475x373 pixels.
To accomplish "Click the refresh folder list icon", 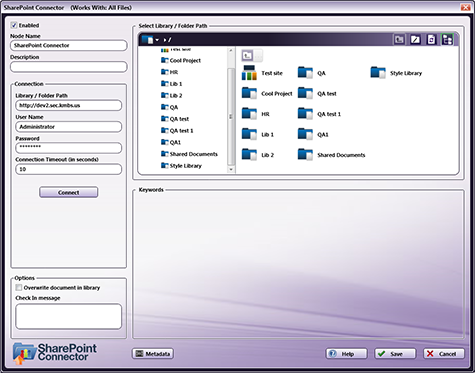I will 431,40.
